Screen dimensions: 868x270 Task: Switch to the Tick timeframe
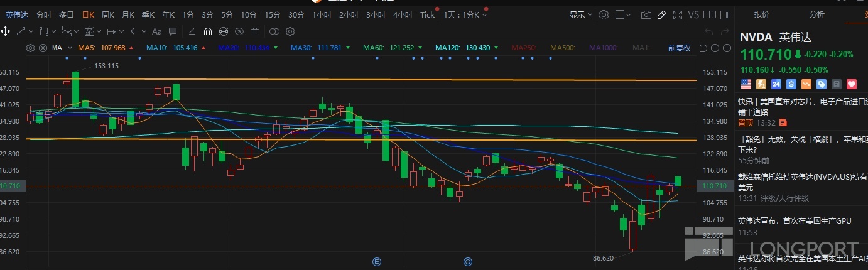[x=427, y=14]
